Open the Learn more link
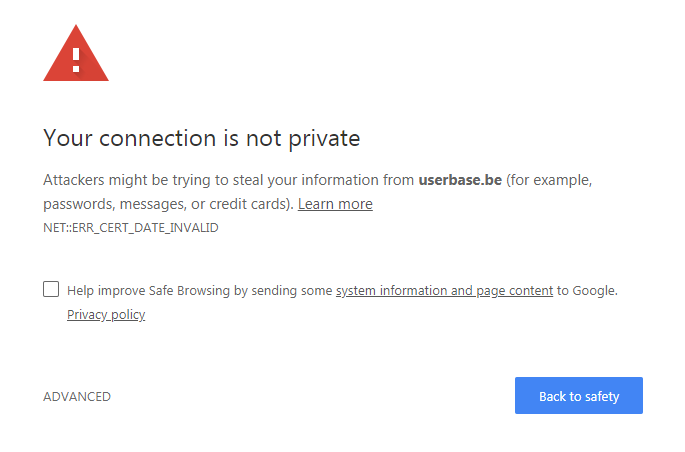This screenshot has height=452, width=685. point(335,204)
